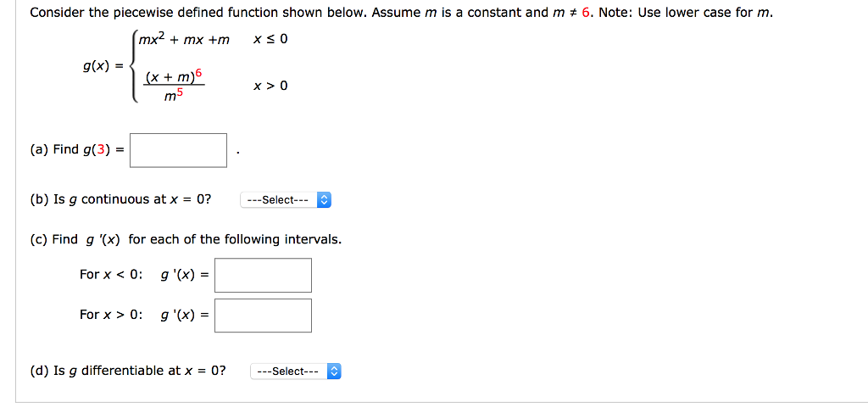
Task: Click the 'g(x) =' function label
Action: point(103,68)
